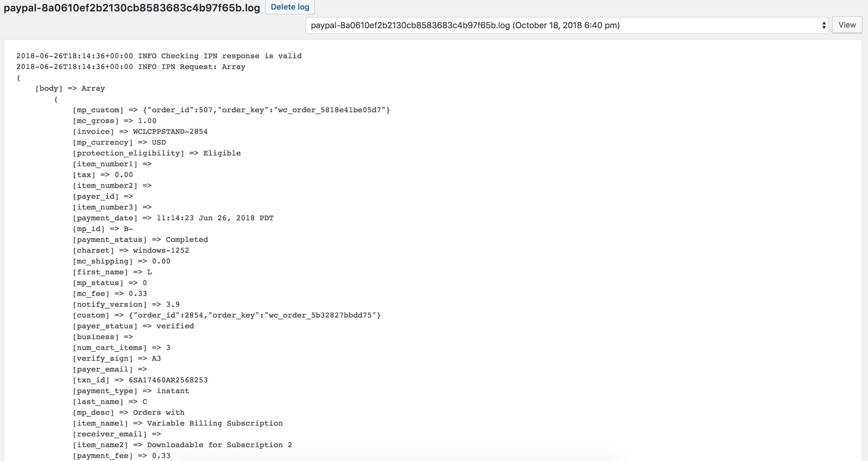Click the '[mp_status] => 0' line
This screenshot has height=461, width=868.
(x=109, y=283)
